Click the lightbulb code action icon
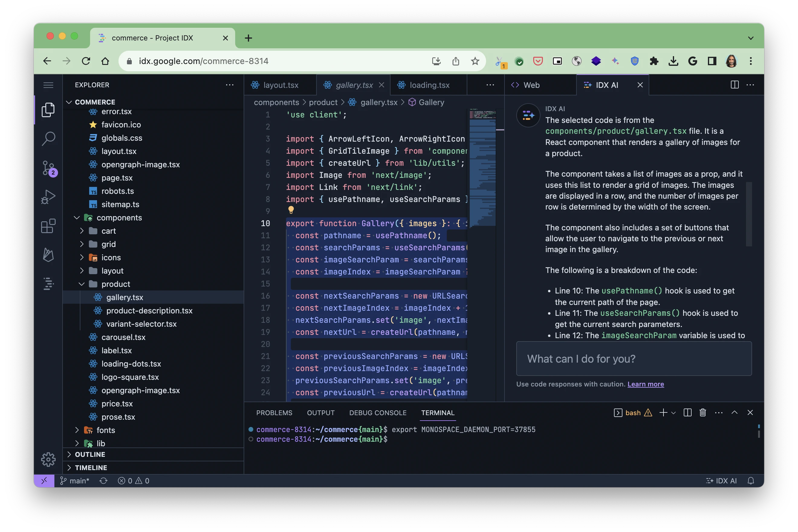 coord(291,210)
